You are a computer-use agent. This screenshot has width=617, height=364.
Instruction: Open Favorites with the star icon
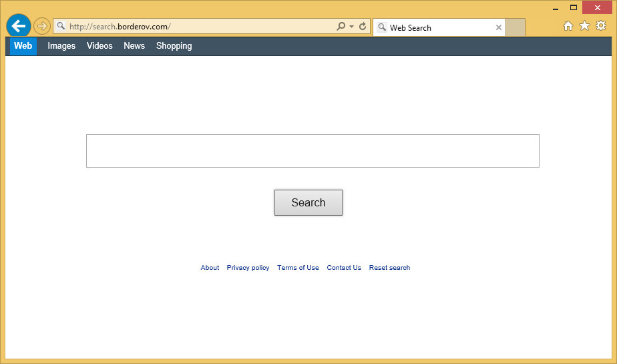pos(584,26)
